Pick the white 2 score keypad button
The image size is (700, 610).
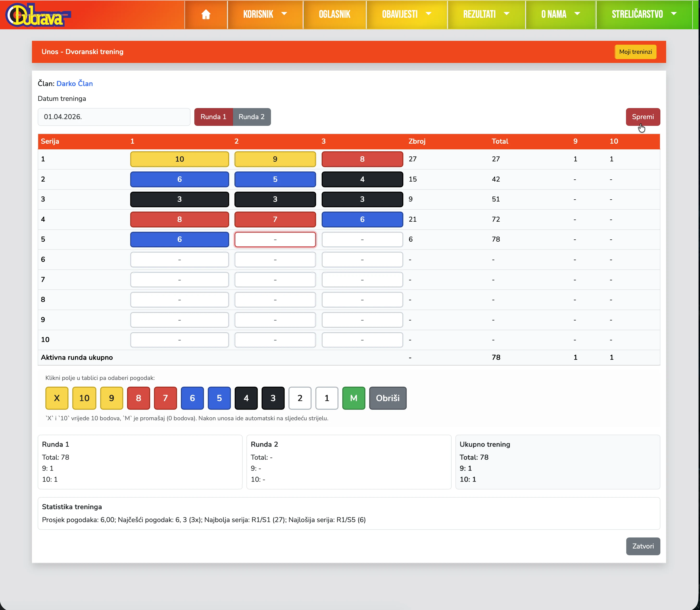300,398
